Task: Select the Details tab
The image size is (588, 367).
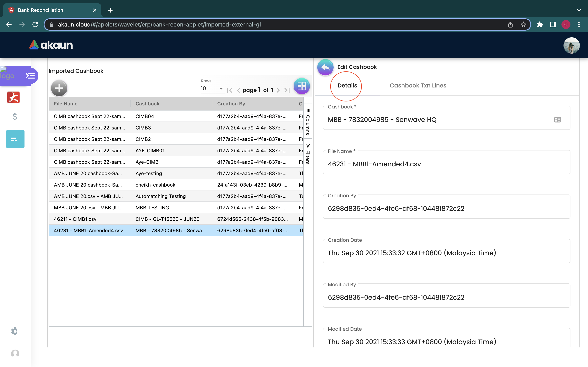Action: (x=347, y=85)
